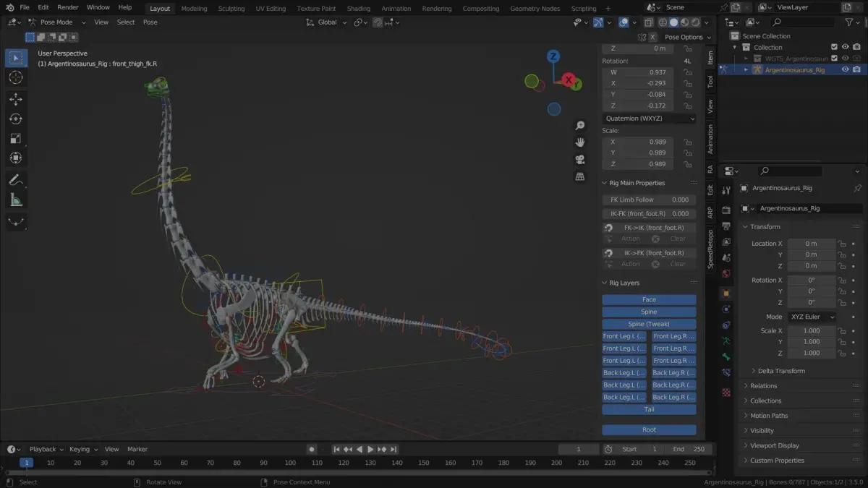868x488 pixels.
Task: Select the Scale tool
Action: (x=16, y=139)
